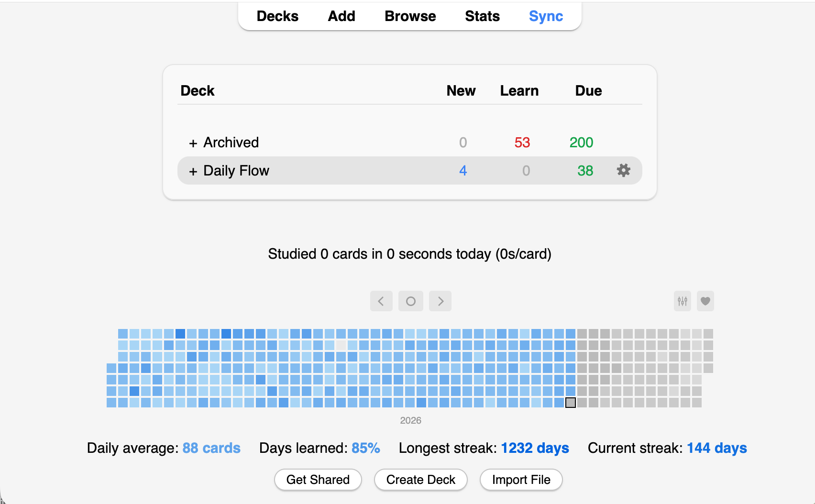Click the Learn column header
This screenshot has width=815, height=504.
[519, 91]
